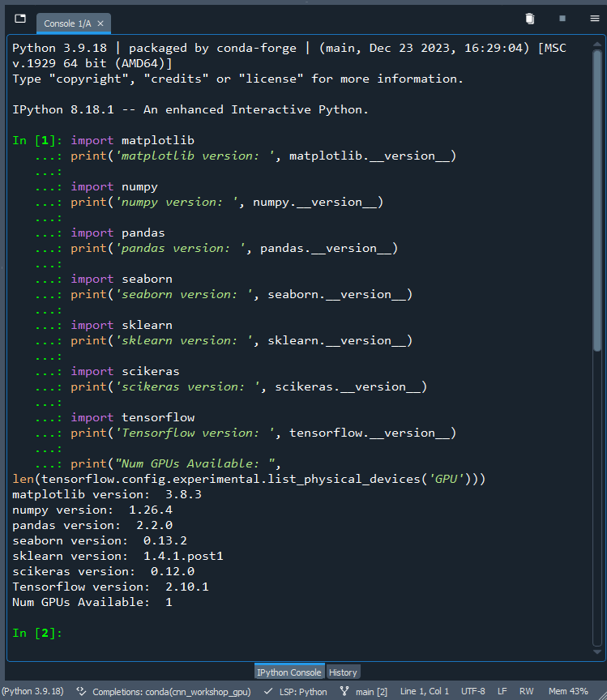The width and height of the screenshot is (607, 700).
Task: Click the UTF-8 encoding indicator
Action: point(473,691)
